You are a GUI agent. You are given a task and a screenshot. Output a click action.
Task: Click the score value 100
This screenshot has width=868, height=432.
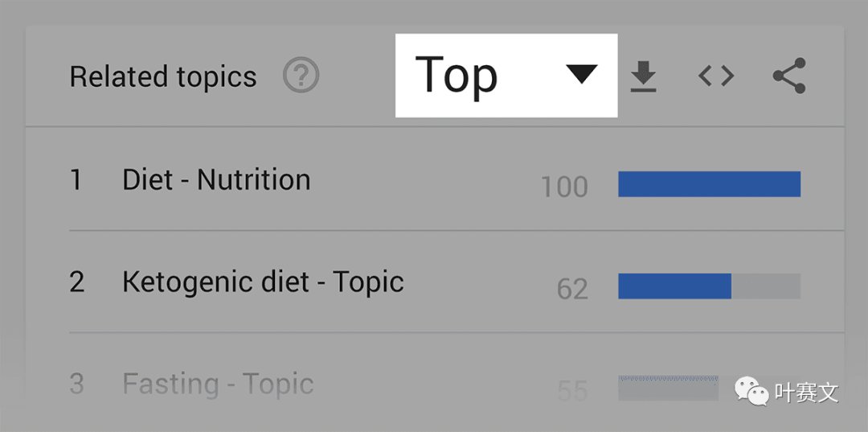click(564, 187)
